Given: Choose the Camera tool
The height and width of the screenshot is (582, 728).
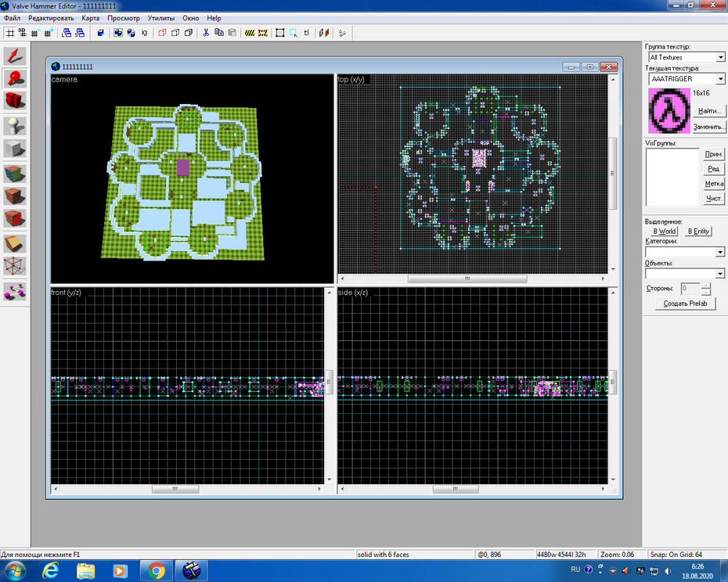Looking at the screenshot, I should 15,101.
